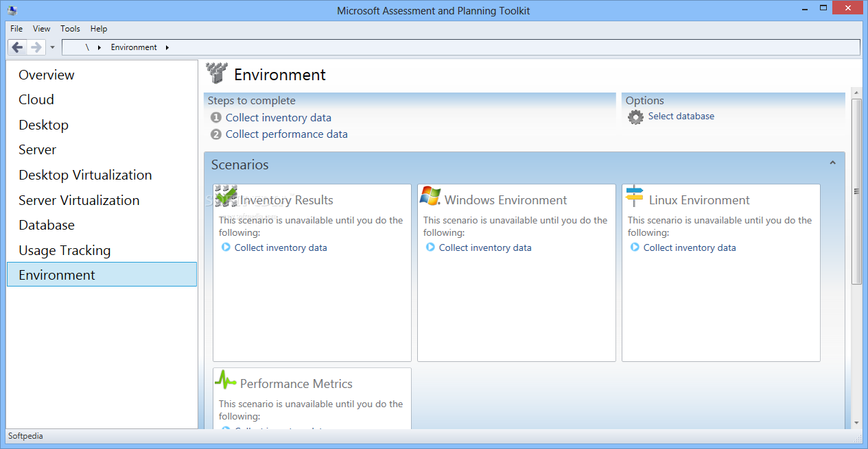Switch to the Database section

102,225
